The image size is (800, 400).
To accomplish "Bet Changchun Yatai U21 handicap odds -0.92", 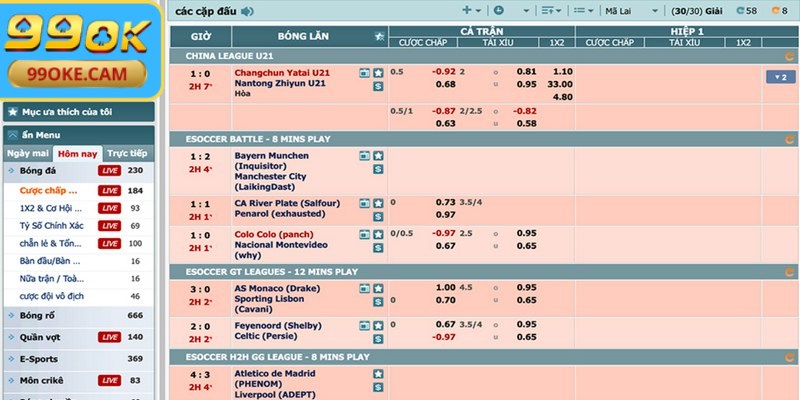I will pos(443,72).
